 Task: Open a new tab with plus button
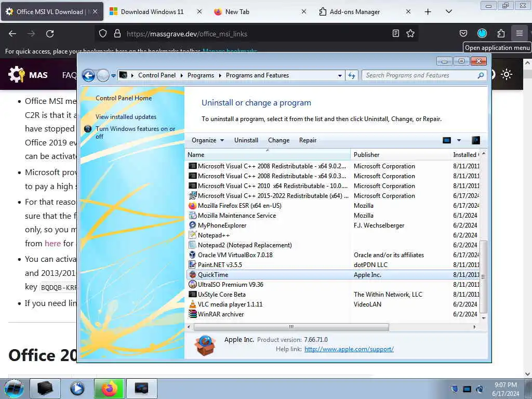[428, 12]
